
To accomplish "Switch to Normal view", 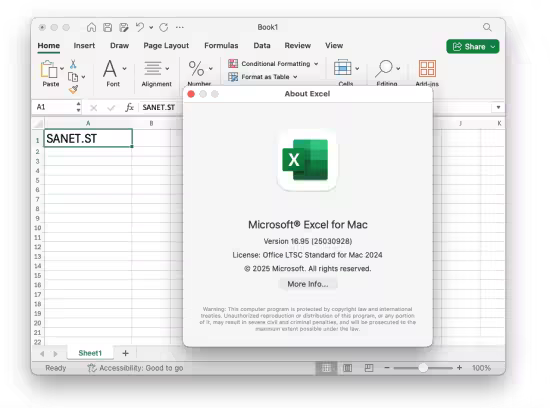I will click(326, 368).
